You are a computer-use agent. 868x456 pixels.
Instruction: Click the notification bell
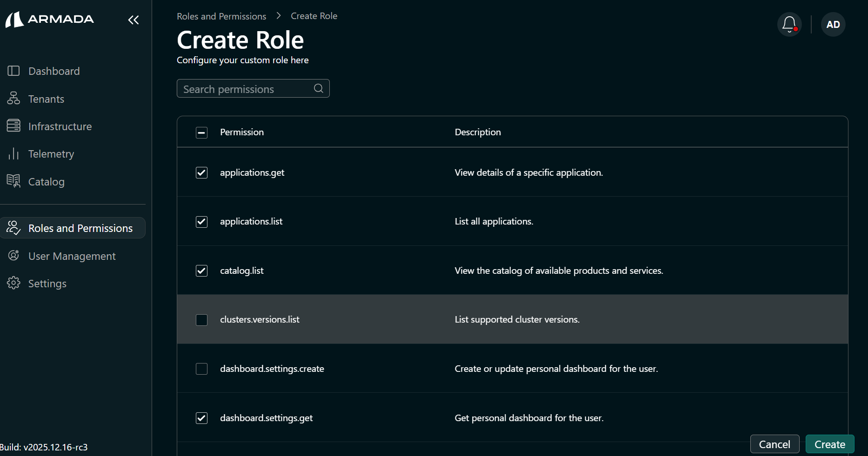point(789,24)
